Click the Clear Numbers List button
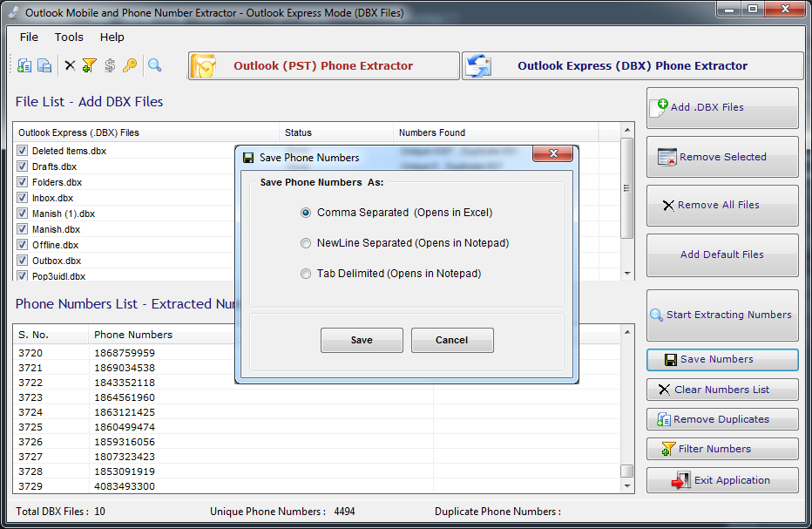 (722, 390)
